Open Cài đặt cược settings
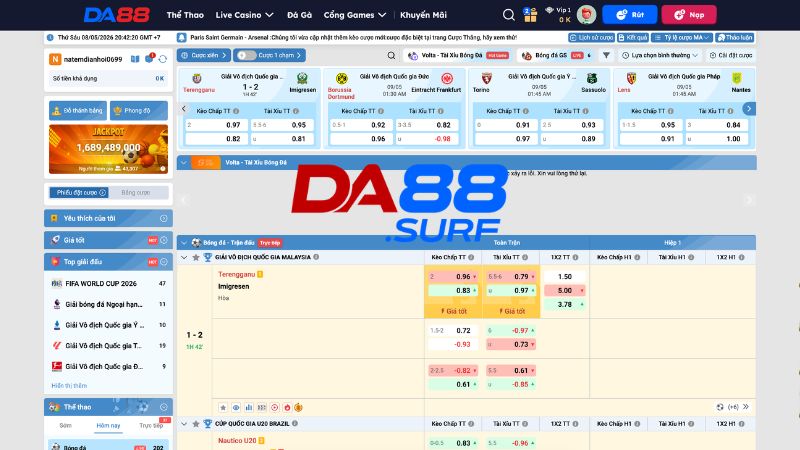The width and height of the screenshot is (800, 450). click(731, 55)
